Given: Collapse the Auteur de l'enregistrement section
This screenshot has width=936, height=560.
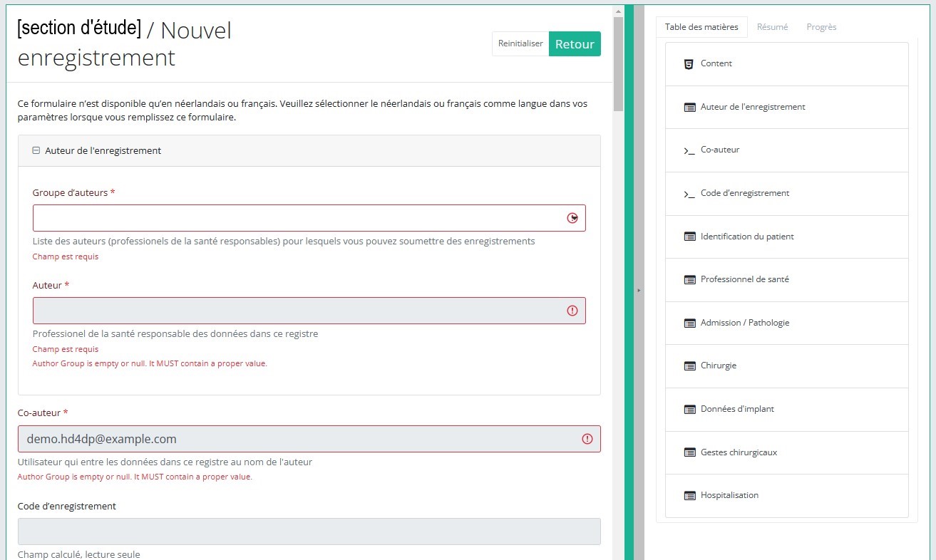Looking at the screenshot, I should click(36, 151).
